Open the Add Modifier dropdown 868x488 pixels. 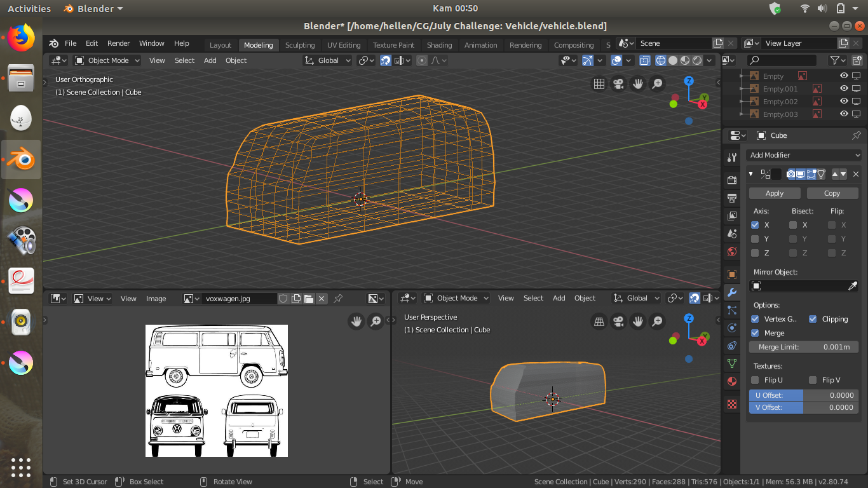tap(804, 155)
